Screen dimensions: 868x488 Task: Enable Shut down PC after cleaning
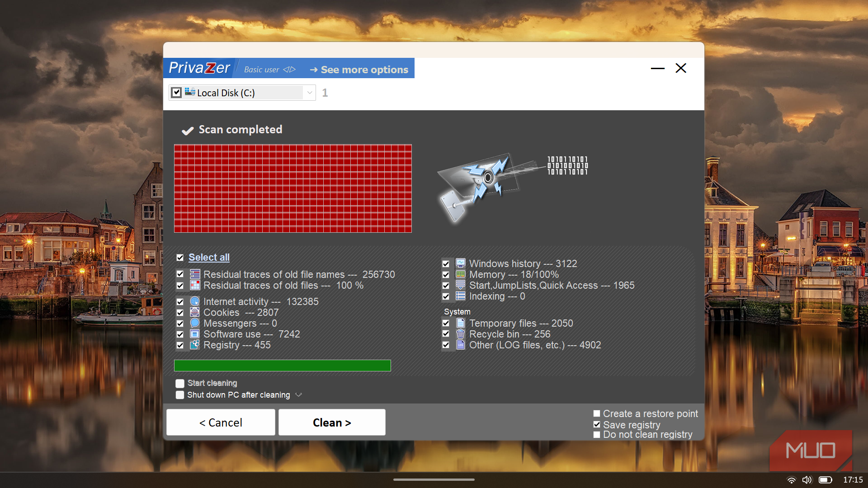coord(180,395)
